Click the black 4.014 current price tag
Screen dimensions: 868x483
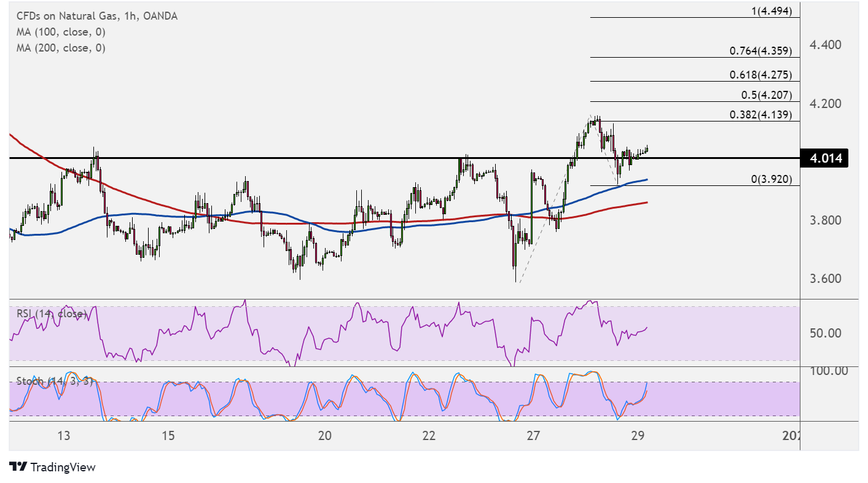[824, 158]
